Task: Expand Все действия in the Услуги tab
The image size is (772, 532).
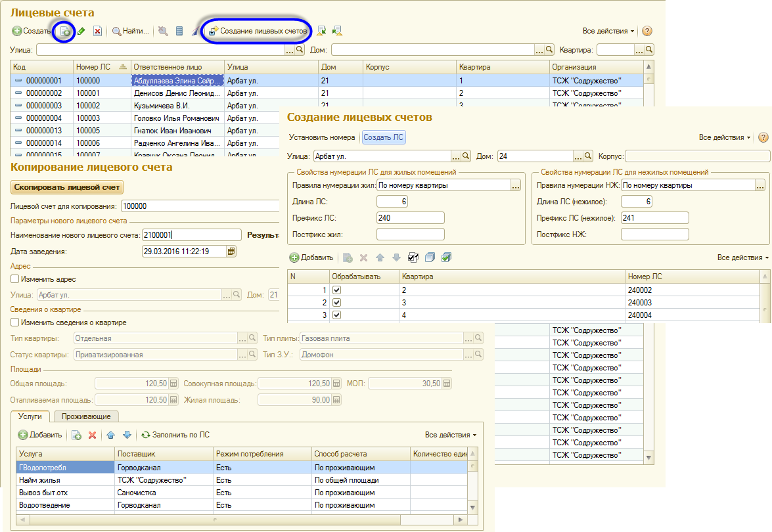Action: [451, 435]
